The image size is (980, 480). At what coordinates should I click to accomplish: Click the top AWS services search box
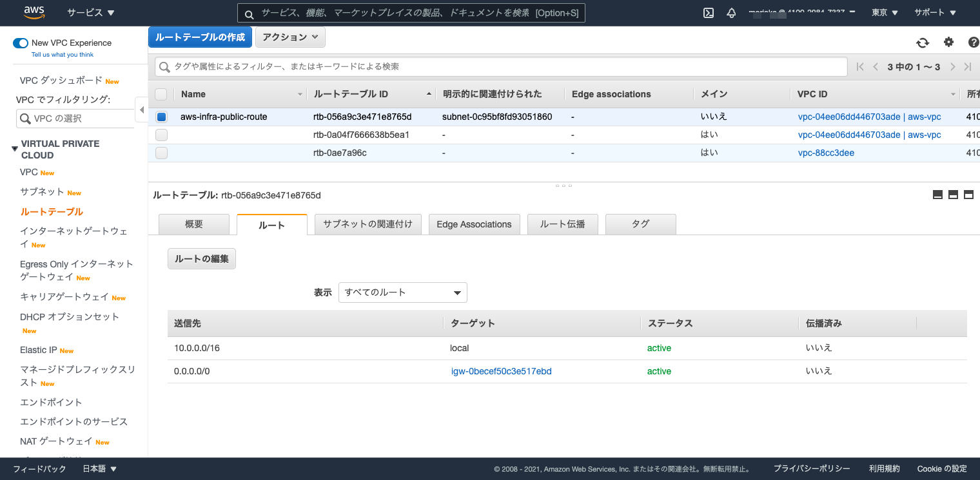coord(411,13)
